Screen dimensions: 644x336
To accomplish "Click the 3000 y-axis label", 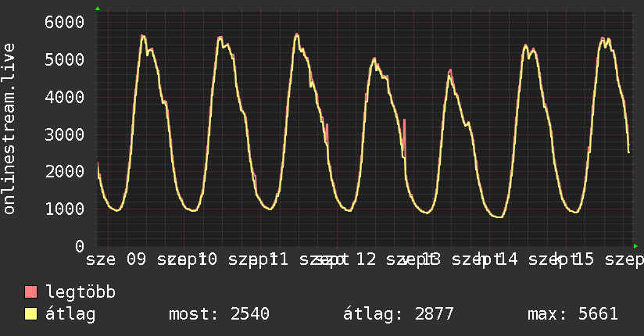I will [65, 134].
